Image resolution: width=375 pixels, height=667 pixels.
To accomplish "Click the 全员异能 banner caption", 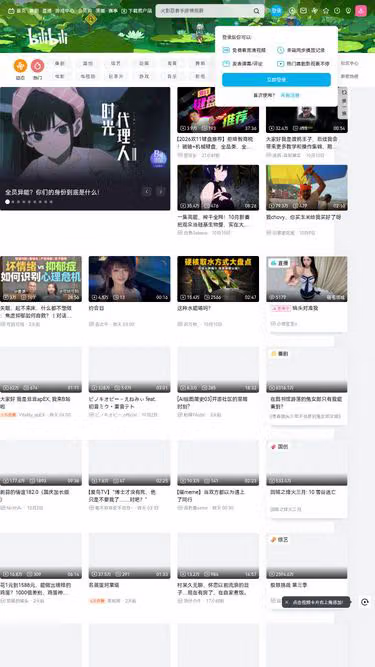I will (x=52, y=192).
